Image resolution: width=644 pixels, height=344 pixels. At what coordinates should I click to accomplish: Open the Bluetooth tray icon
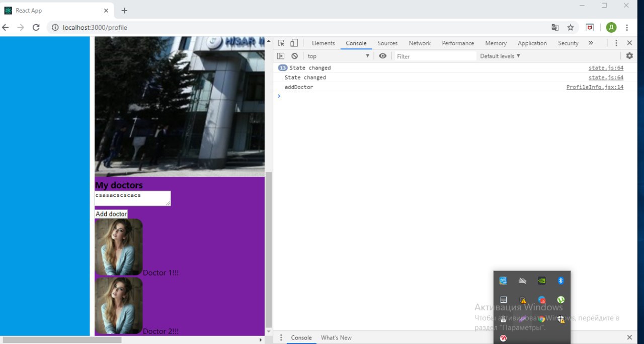[560, 281]
